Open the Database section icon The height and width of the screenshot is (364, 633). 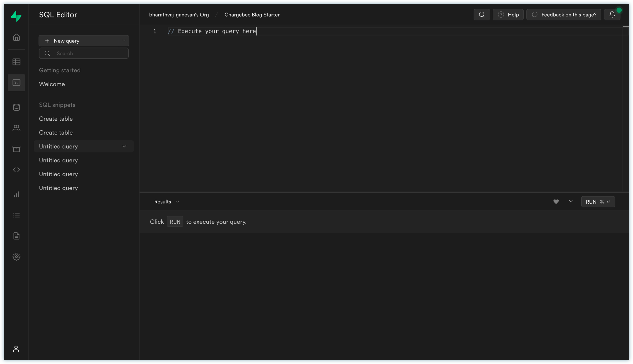tap(17, 107)
